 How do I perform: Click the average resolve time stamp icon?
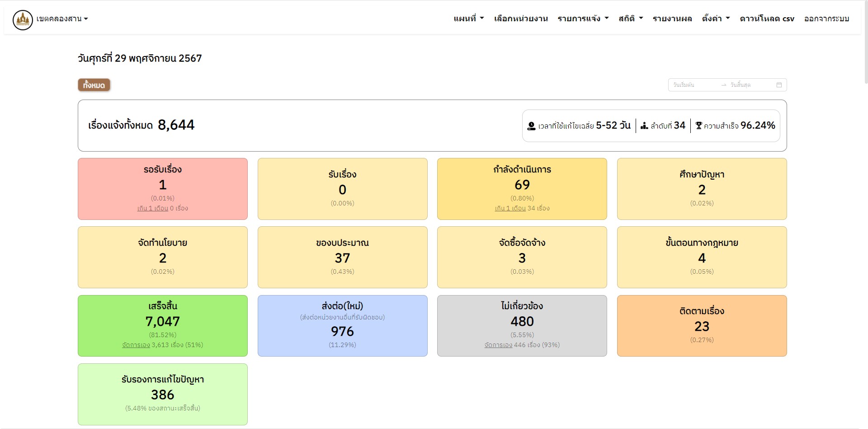(531, 126)
